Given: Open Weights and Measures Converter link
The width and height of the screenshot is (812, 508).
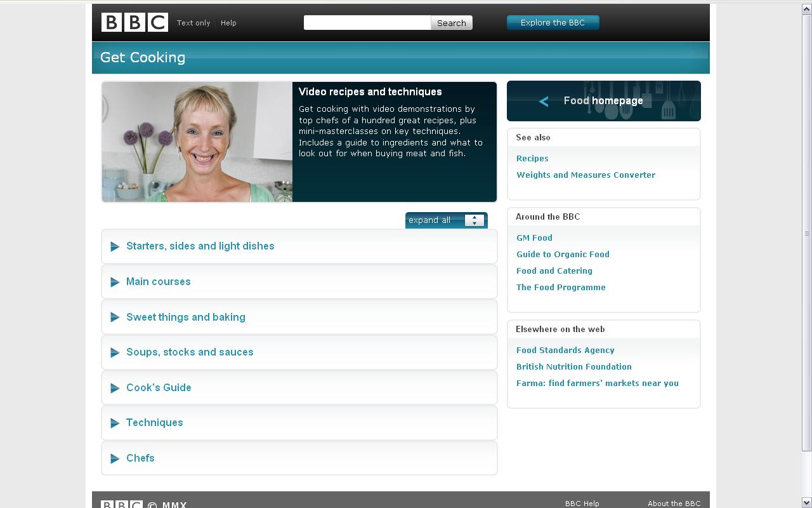Looking at the screenshot, I should [x=586, y=175].
